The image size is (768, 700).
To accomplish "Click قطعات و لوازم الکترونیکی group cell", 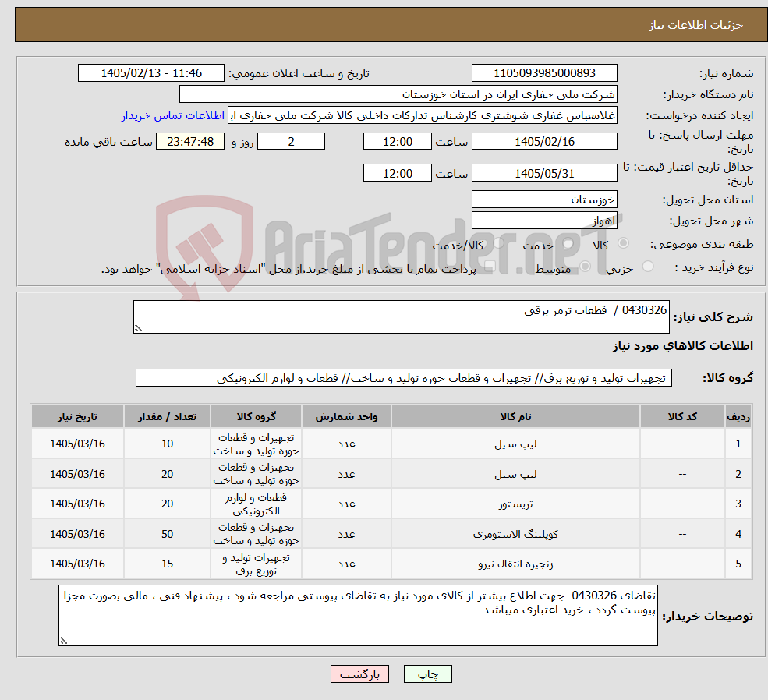I will (x=257, y=504).
